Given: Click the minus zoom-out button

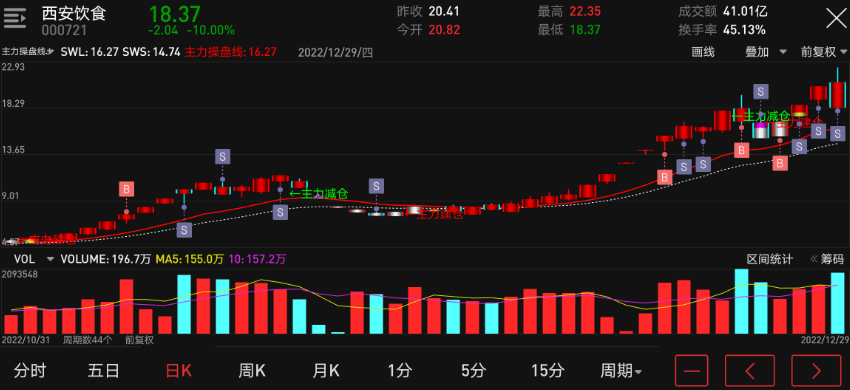Looking at the screenshot, I should pos(691,371).
